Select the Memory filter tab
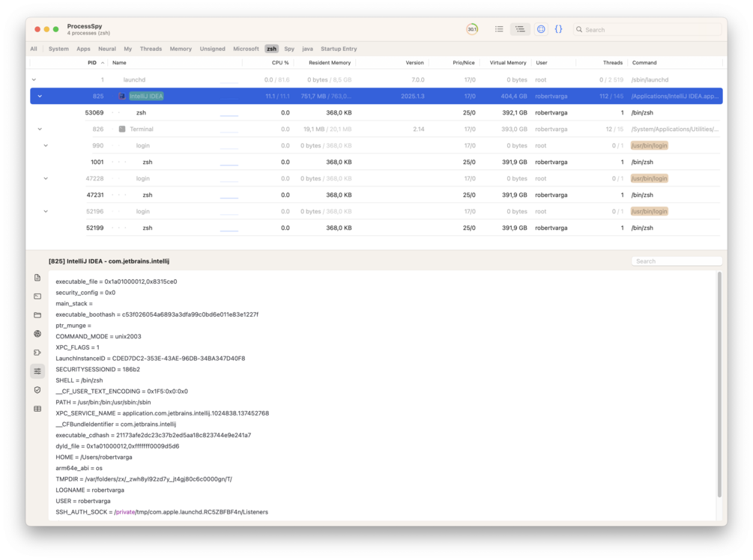 coord(181,49)
